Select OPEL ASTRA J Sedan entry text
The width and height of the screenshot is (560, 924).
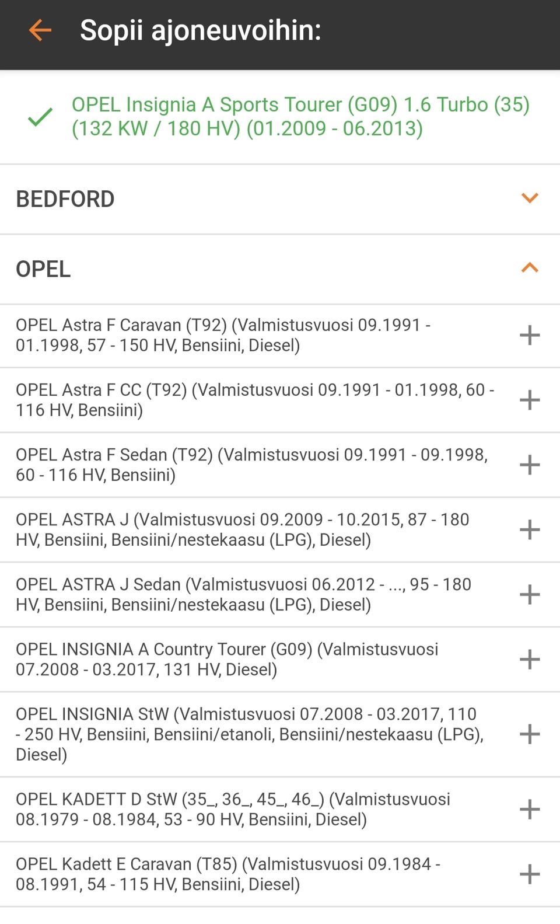click(x=243, y=594)
